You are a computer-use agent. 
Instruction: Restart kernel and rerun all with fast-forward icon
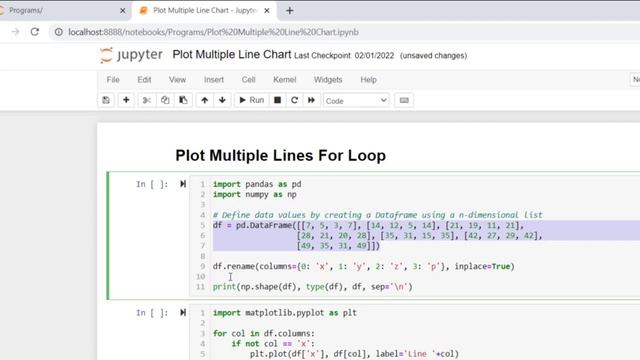311,100
